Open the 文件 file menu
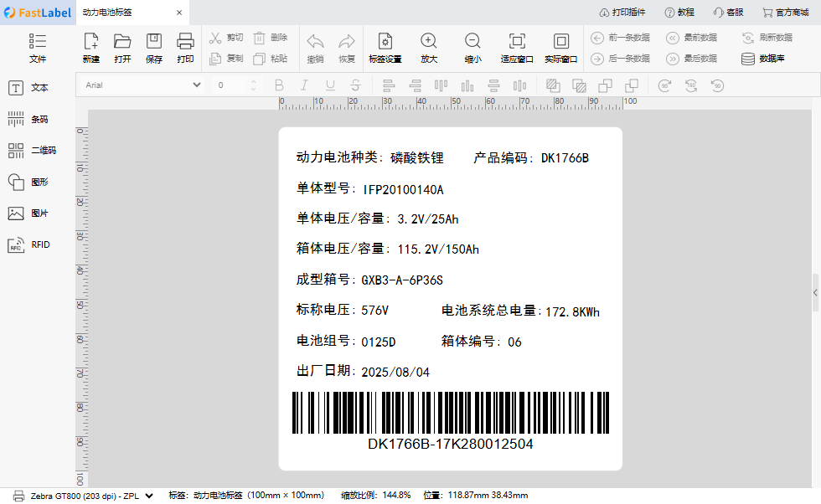 click(38, 48)
